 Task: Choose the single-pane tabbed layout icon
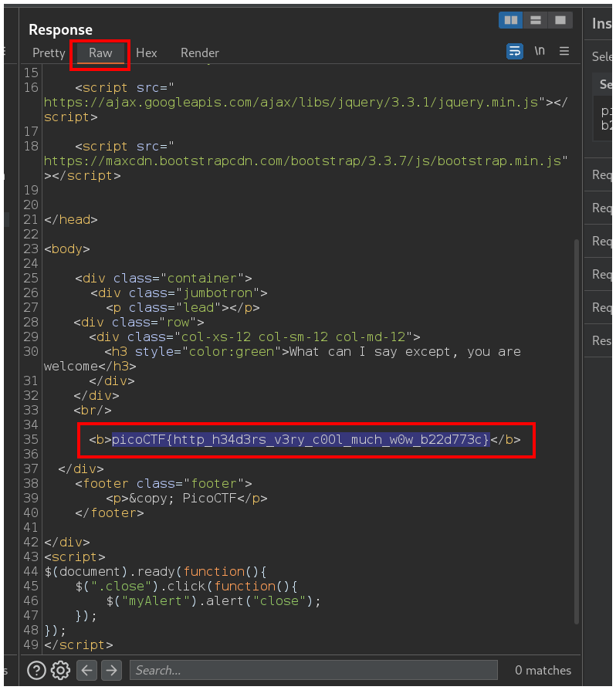tap(560, 20)
